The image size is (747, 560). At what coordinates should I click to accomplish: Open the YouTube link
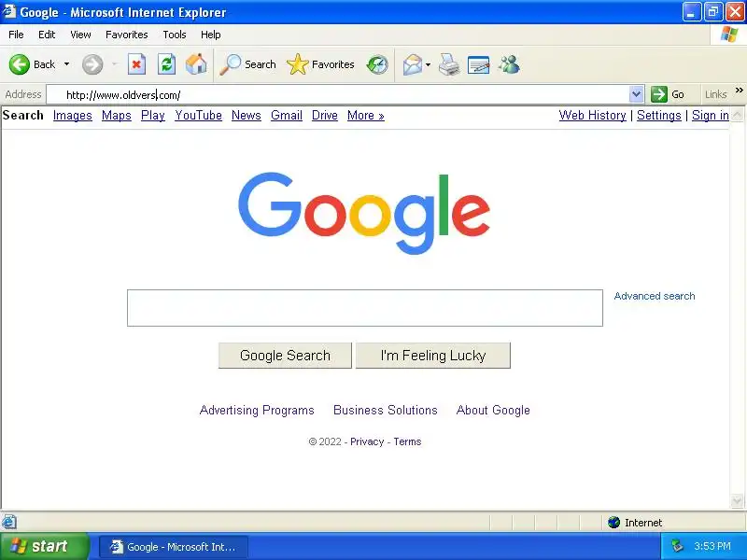[x=198, y=115]
